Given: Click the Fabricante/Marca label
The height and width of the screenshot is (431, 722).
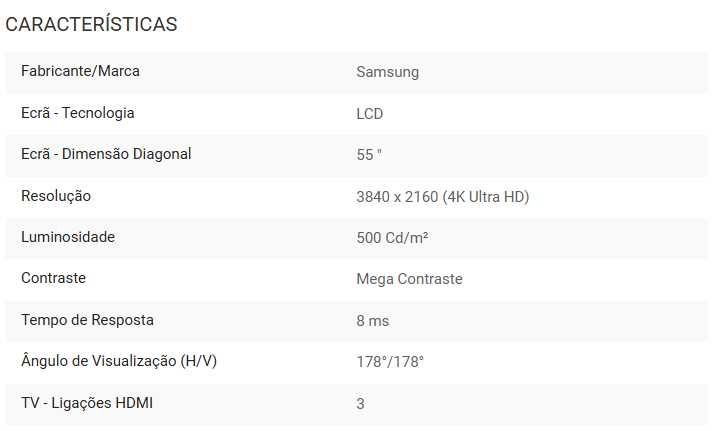Looking at the screenshot, I should point(80,72).
